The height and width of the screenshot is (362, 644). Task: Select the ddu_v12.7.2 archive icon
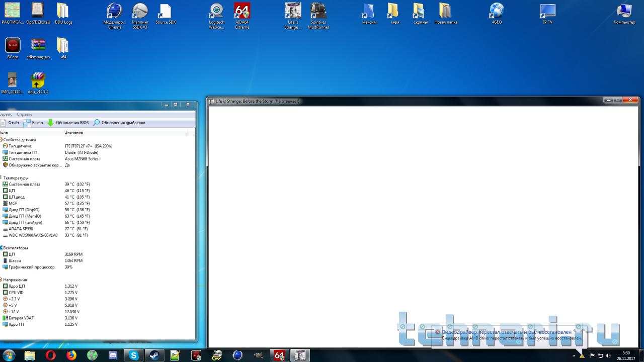click(38, 83)
